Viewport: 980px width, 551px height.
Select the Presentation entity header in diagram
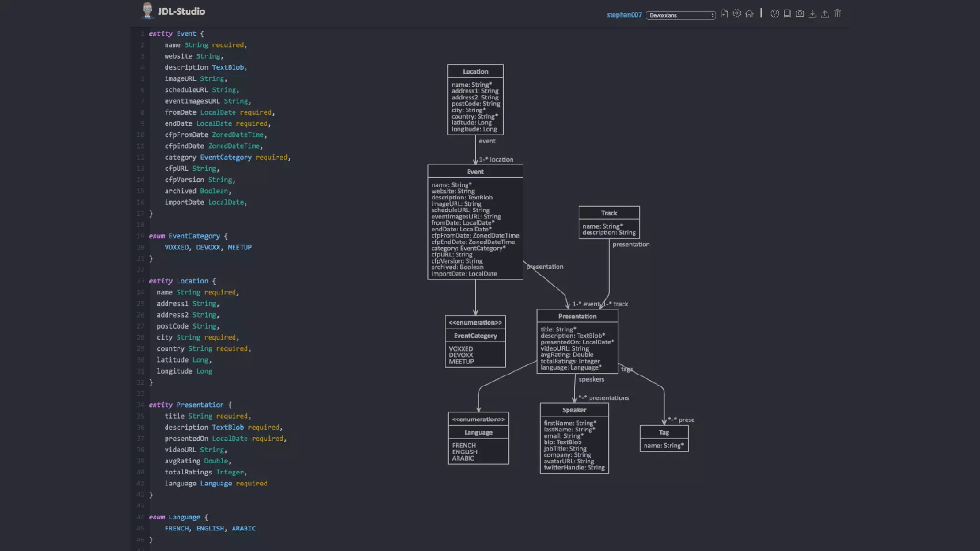point(577,316)
